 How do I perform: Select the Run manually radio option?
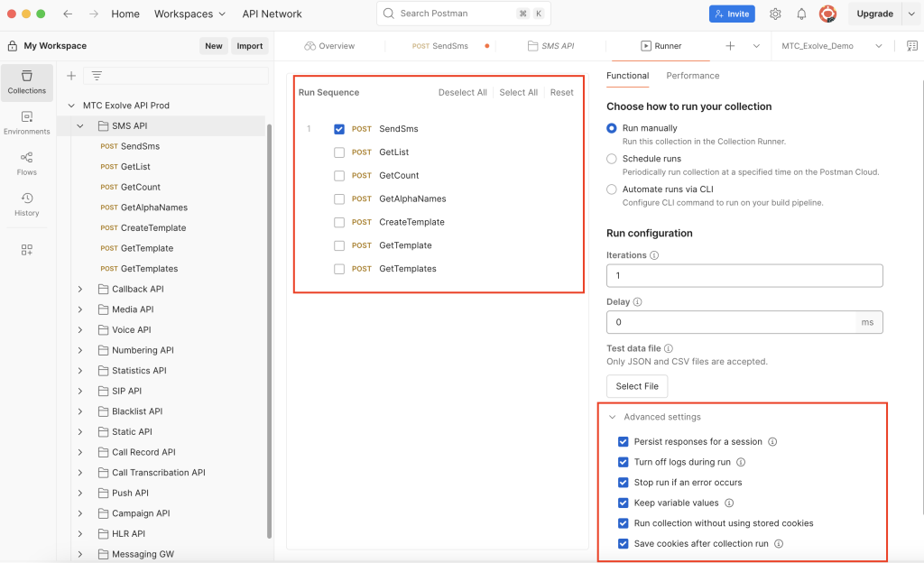612,128
